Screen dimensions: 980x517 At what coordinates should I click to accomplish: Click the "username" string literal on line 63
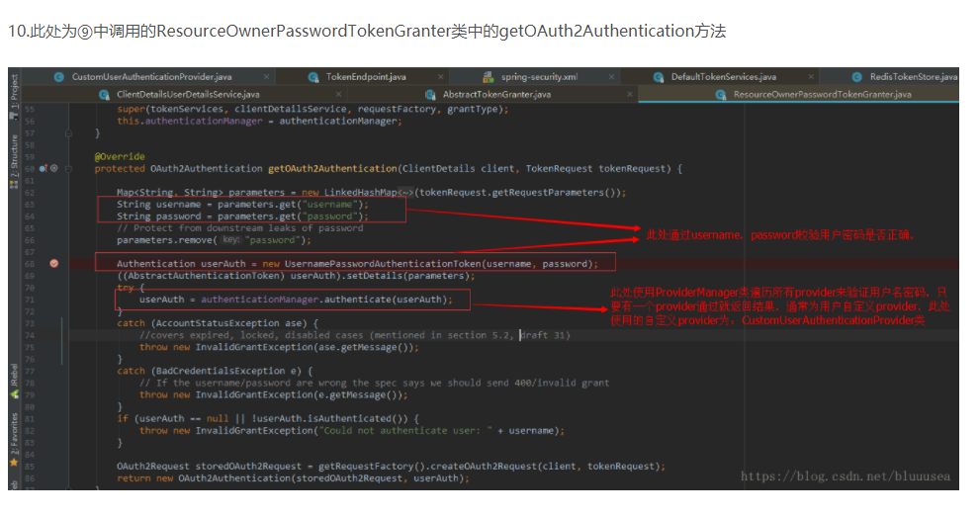coord(330,205)
